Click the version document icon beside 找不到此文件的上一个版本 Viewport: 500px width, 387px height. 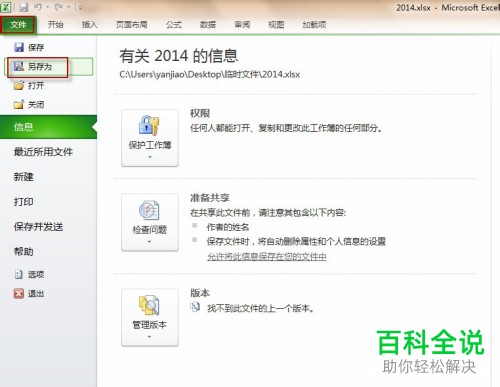pyautogui.click(x=195, y=307)
